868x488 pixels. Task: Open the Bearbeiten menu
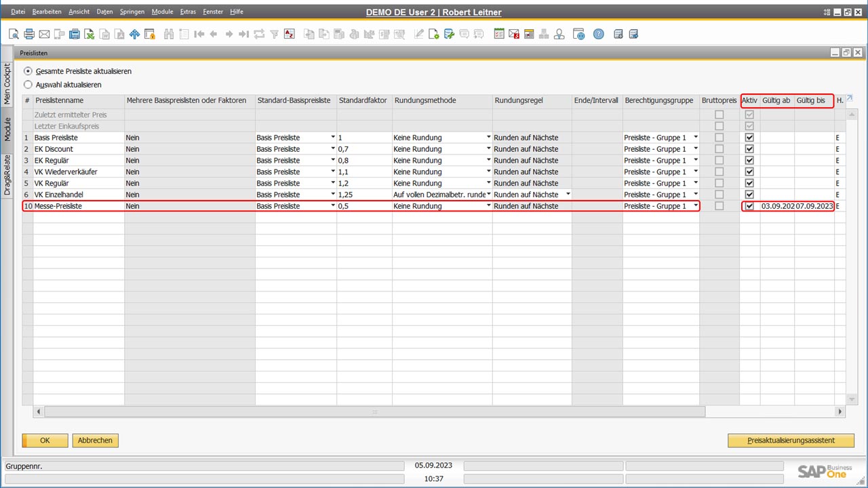point(47,11)
